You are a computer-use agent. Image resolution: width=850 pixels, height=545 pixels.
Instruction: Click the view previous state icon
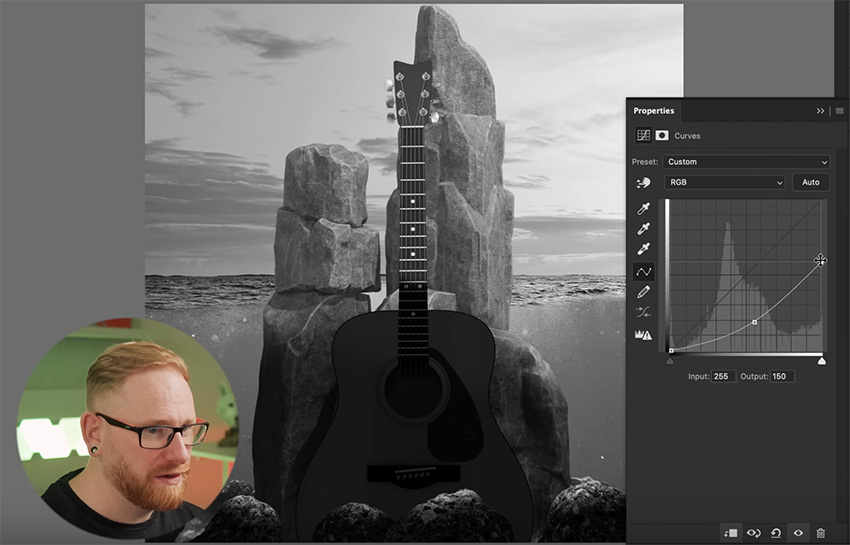tap(754, 533)
